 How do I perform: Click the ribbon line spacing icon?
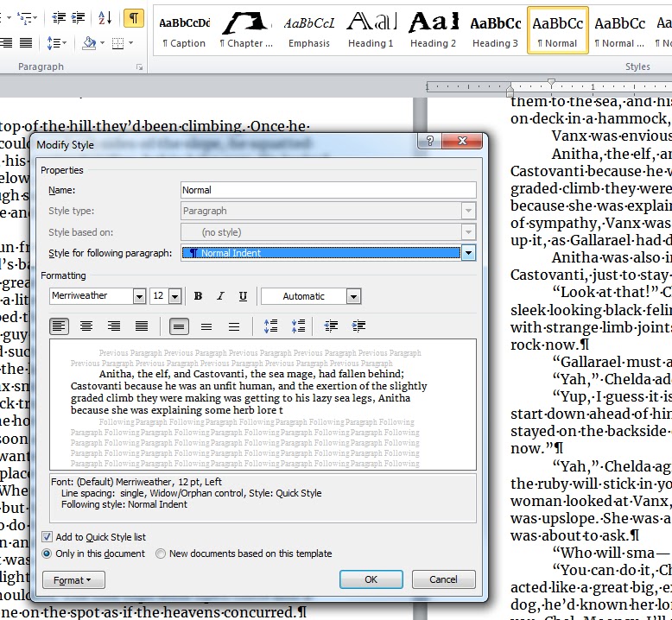(53, 43)
